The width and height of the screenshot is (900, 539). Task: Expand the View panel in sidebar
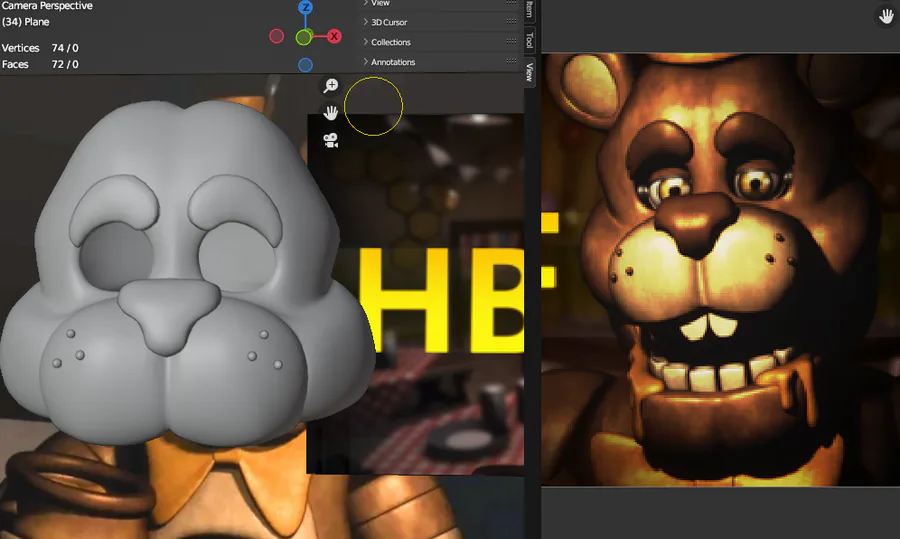(x=441, y=3)
